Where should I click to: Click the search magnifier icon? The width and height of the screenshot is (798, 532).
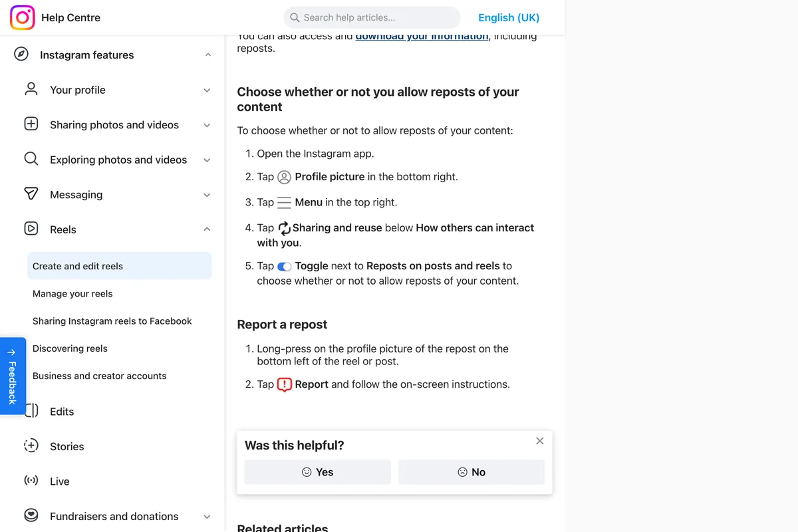point(295,18)
